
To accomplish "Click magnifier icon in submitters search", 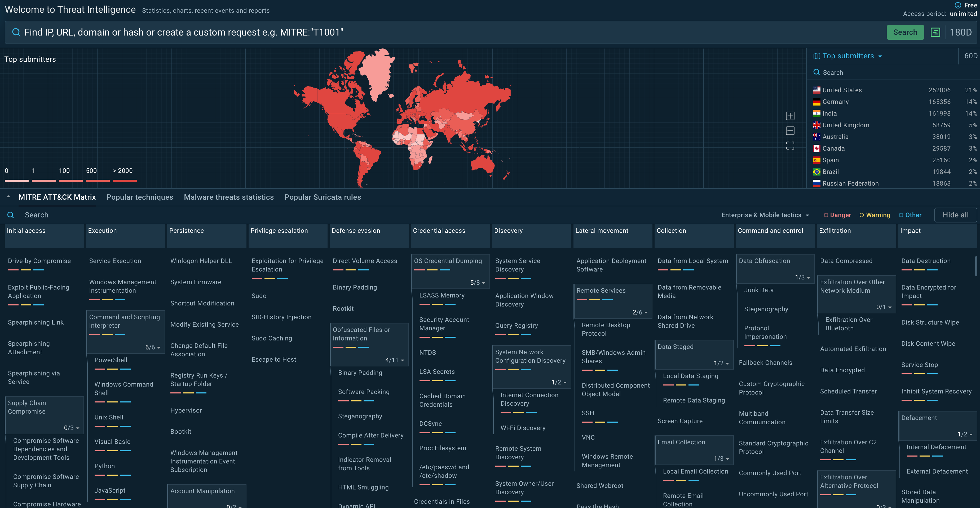I will pyautogui.click(x=816, y=72).
